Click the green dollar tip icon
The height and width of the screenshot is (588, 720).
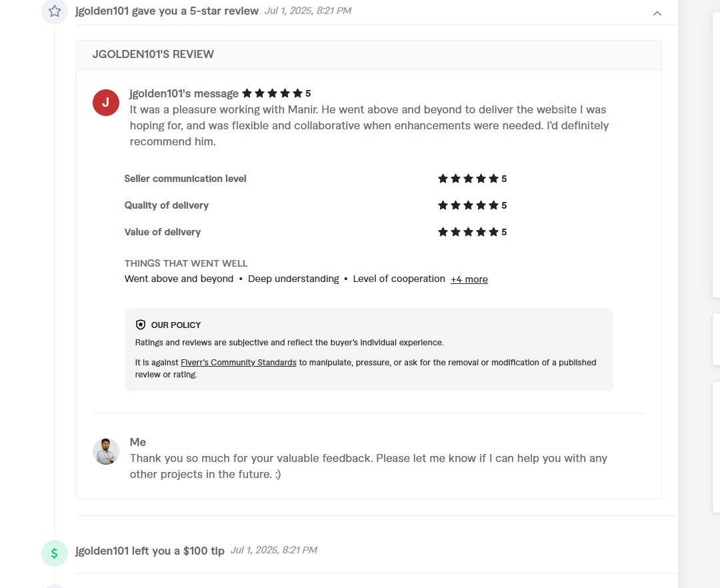(x=55, y=553)
